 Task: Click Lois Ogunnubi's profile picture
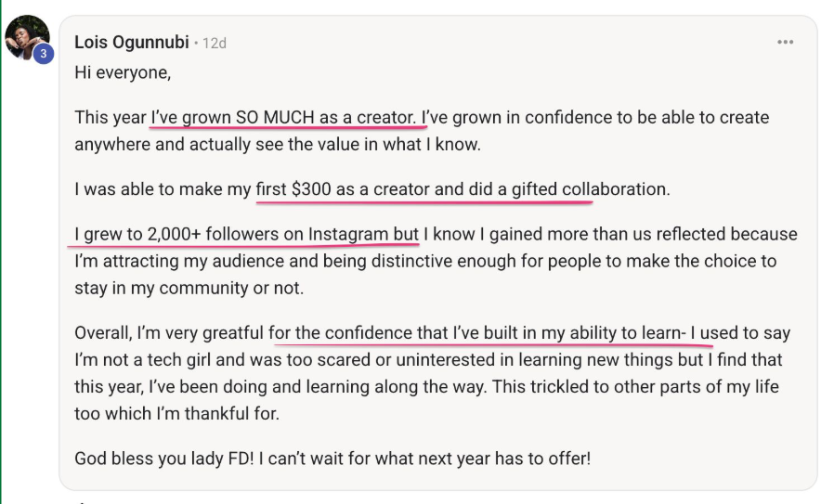point(25,36)
